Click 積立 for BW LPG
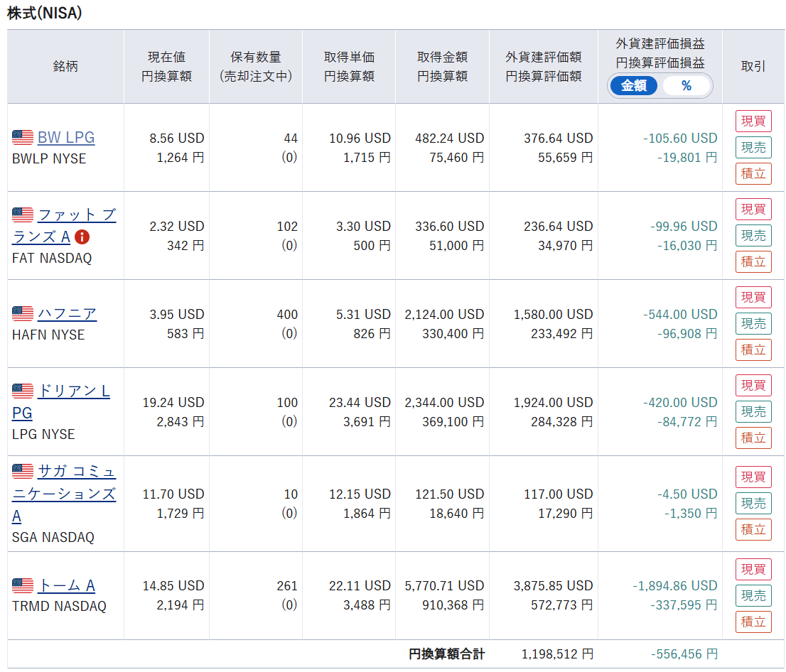The image size is (786, 672). 753,173
